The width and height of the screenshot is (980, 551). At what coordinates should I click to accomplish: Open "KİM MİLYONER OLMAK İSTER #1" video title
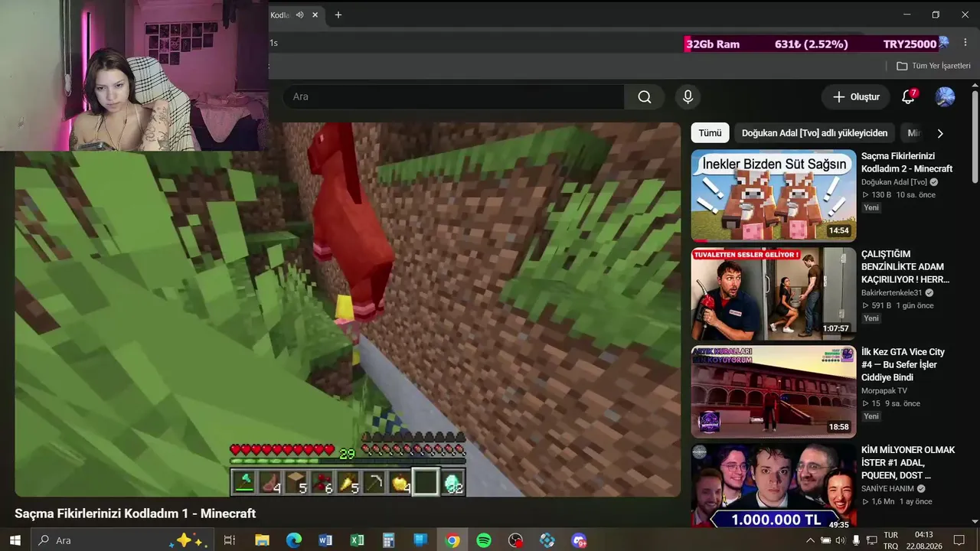tap(908, 463)
